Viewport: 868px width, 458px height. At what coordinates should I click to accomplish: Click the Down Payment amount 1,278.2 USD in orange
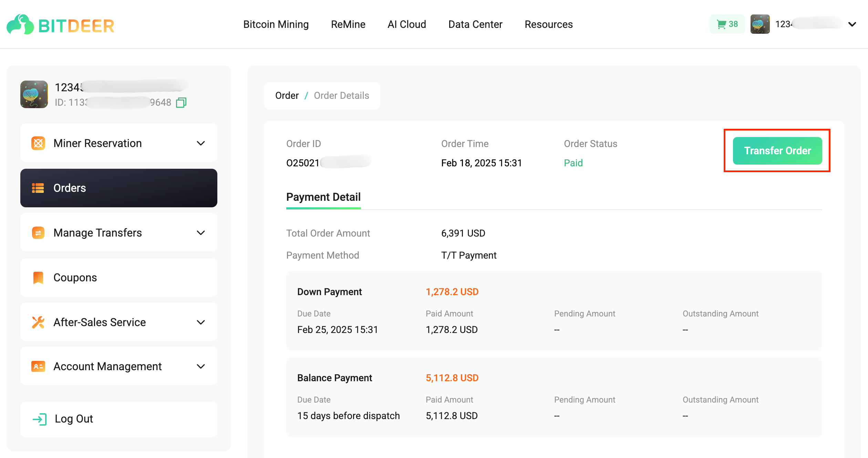pos(452,292)
